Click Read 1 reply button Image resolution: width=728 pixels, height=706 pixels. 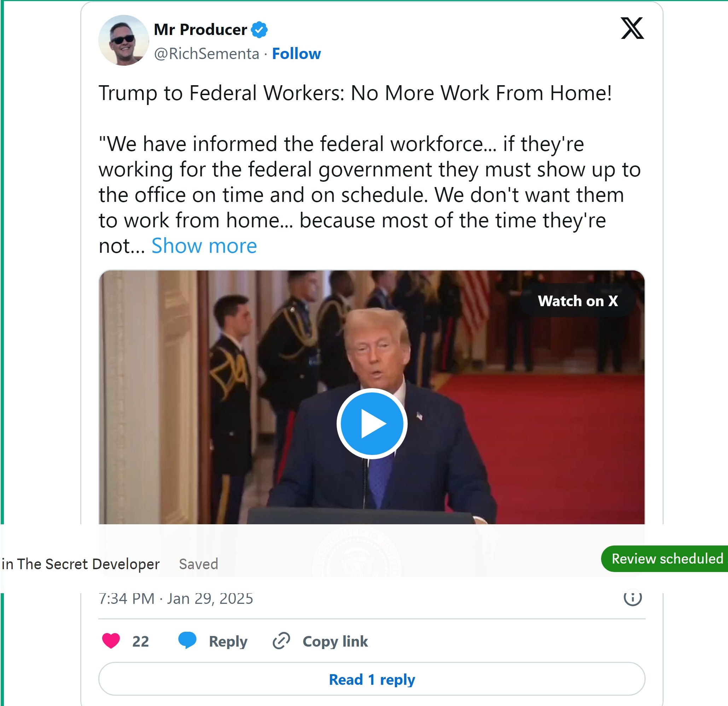tap(372, 679)
